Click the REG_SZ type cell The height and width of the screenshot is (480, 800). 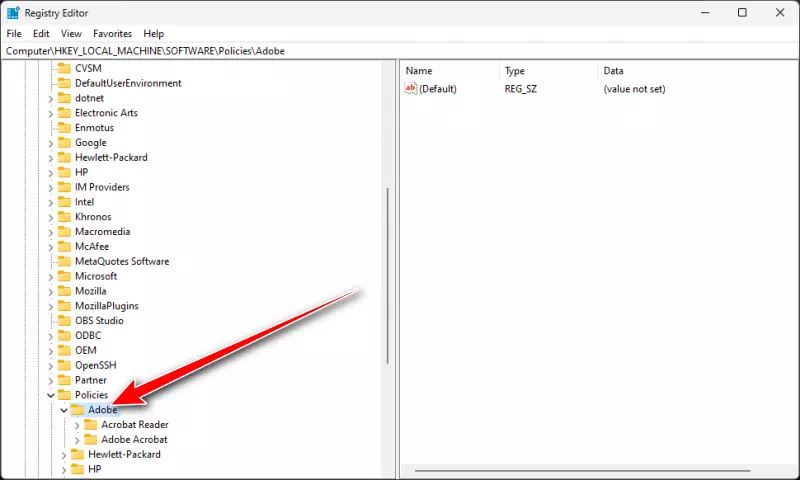pyautogui.click(x=520, y=89)
